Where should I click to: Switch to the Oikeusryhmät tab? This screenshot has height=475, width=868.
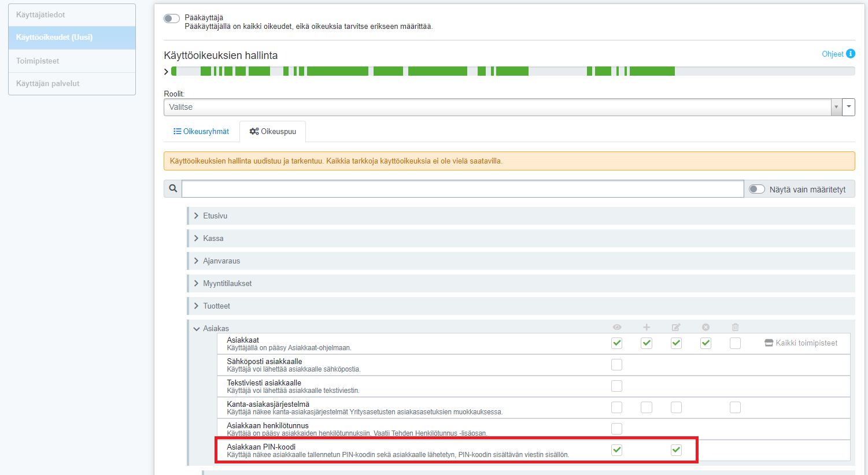[x=201, y=132]
